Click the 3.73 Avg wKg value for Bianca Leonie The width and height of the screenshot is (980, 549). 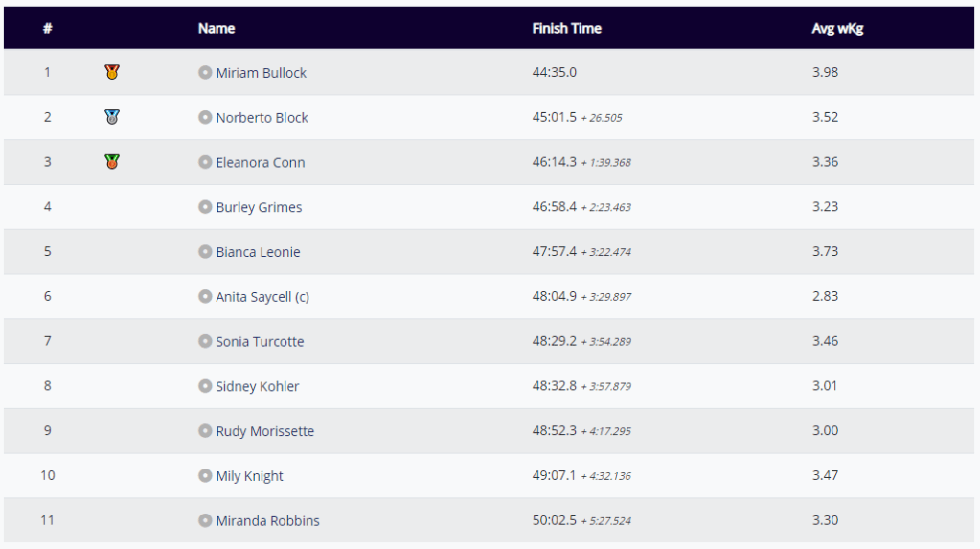[x=825, y=251]
